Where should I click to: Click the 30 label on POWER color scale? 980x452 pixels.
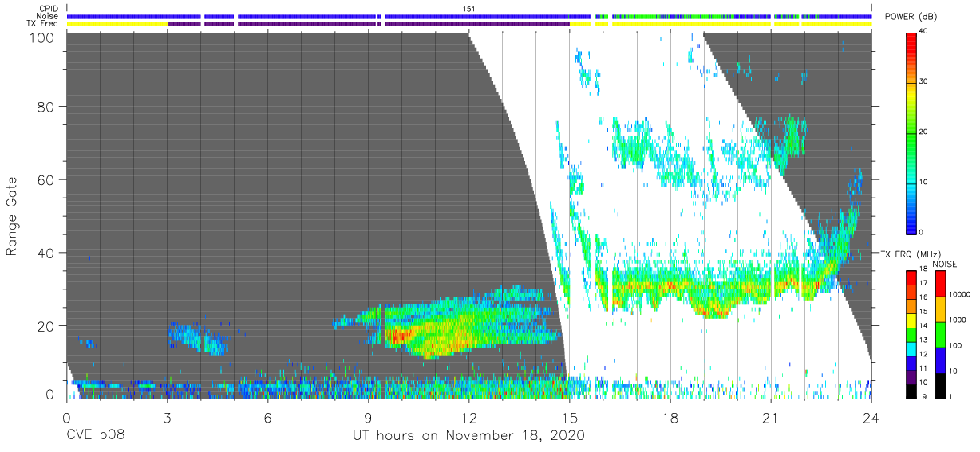tap(925, 81)
